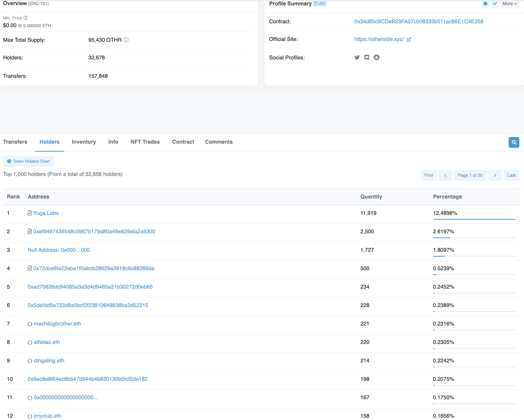Open contract address 0x34d85c9CDeB23FA97...
Screen dimensions: 524x420
coord(419,22)
